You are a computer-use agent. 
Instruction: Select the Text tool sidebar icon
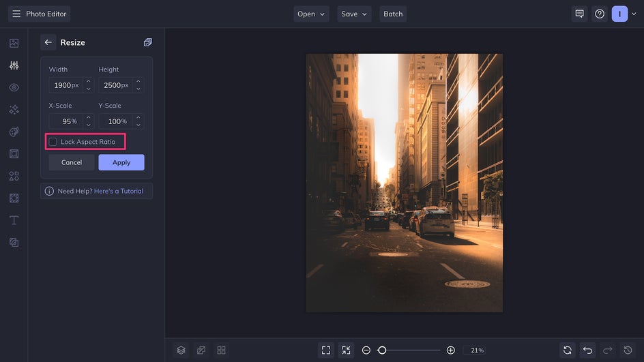[x=14, y=220]
